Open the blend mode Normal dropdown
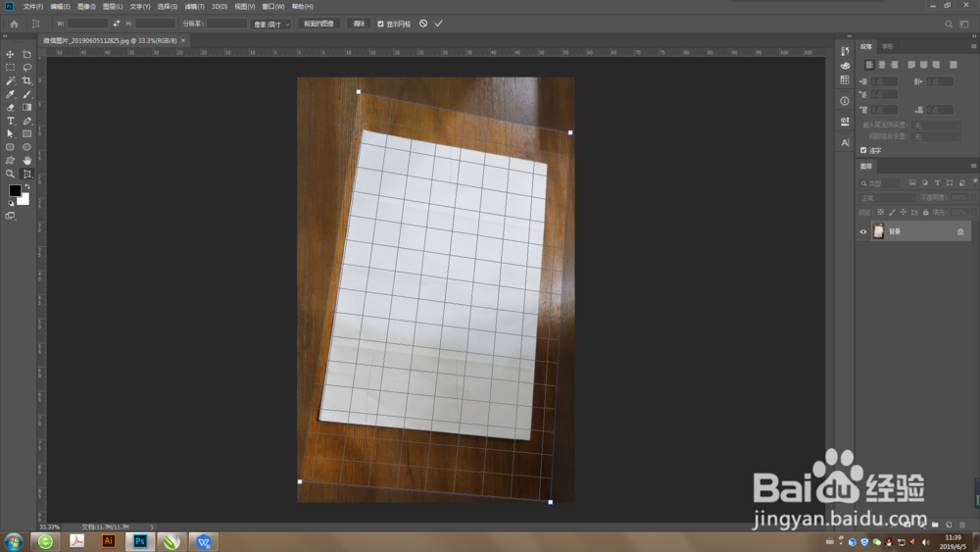The image size is (980, 552). [887, 198]
